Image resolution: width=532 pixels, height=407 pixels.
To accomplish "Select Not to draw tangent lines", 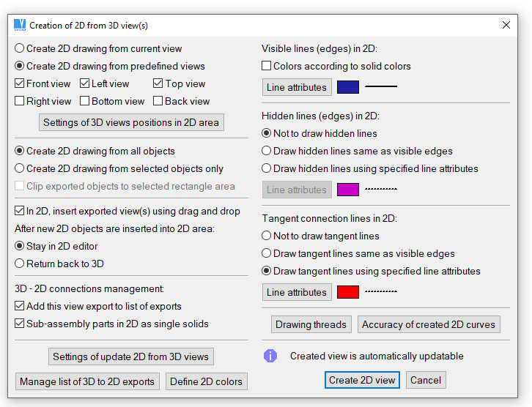I will pos(266,236).
